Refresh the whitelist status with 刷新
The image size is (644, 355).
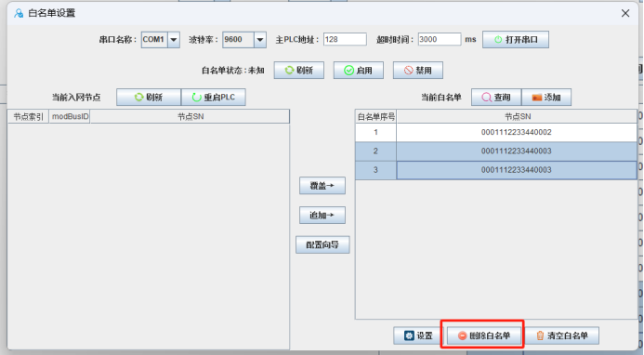point(299,71)
